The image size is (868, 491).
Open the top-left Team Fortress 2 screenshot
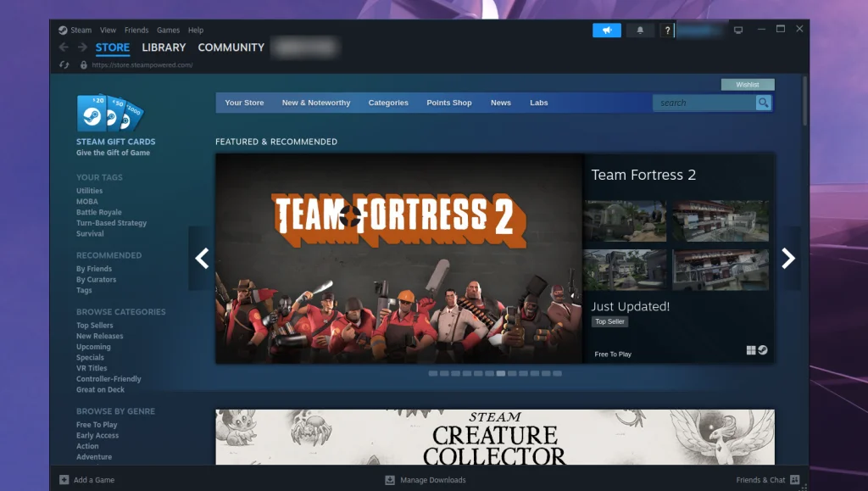[x=625, y=220]
